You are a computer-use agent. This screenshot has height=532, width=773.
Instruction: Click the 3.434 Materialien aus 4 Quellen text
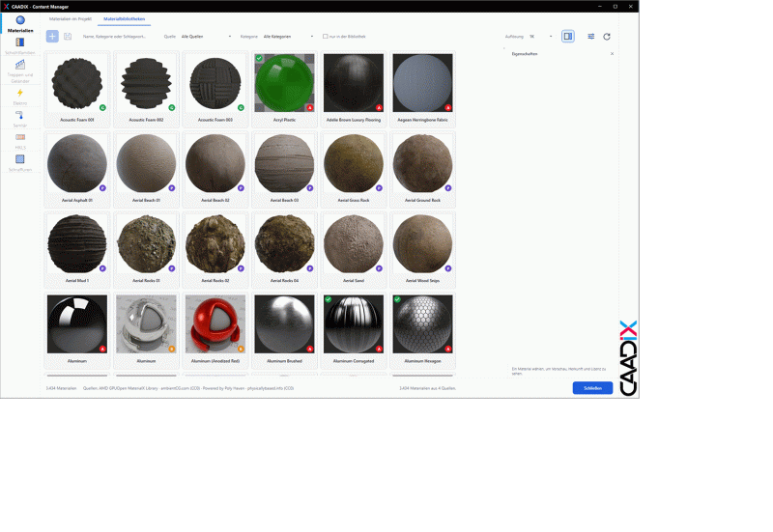point(427,388)
